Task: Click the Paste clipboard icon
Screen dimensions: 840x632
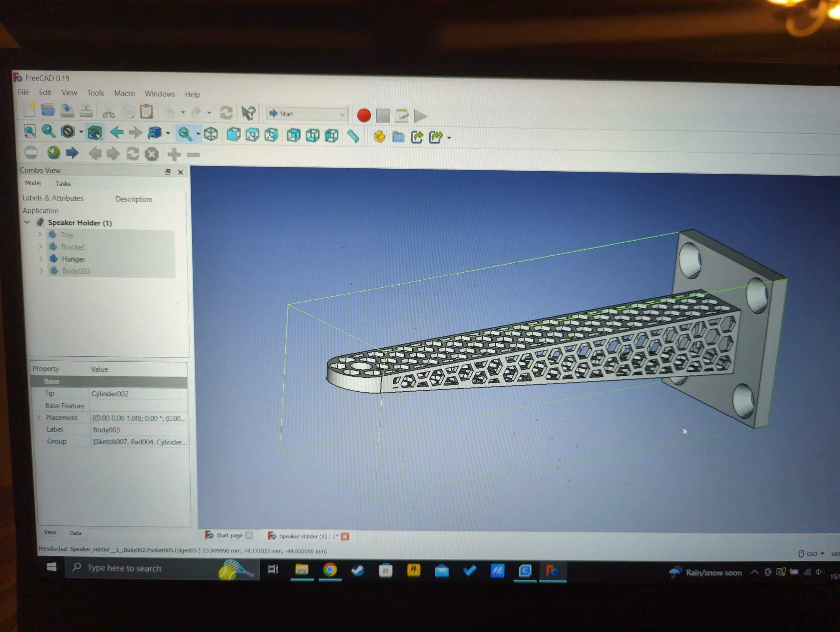Action: pyautogui.click(x=147, y=112)
